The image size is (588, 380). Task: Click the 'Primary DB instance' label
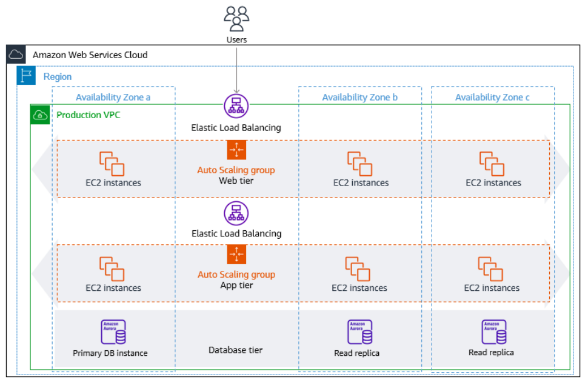pyautogui.click(x=110, y=353)
